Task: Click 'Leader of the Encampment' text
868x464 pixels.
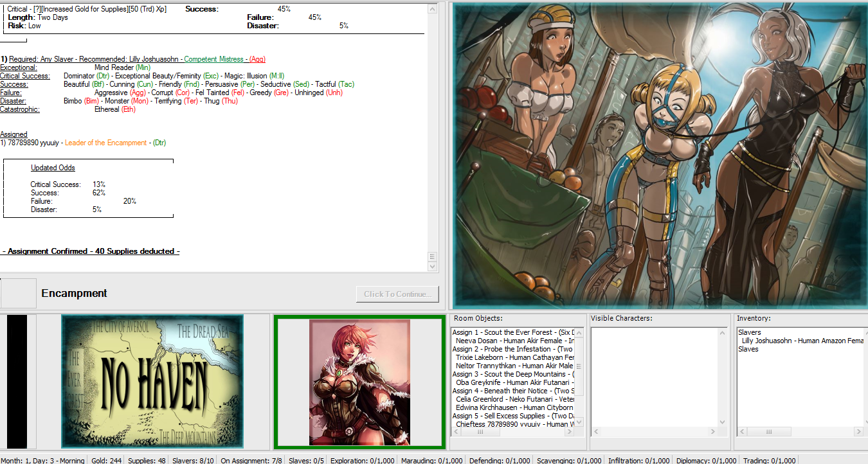Action: 105,143
